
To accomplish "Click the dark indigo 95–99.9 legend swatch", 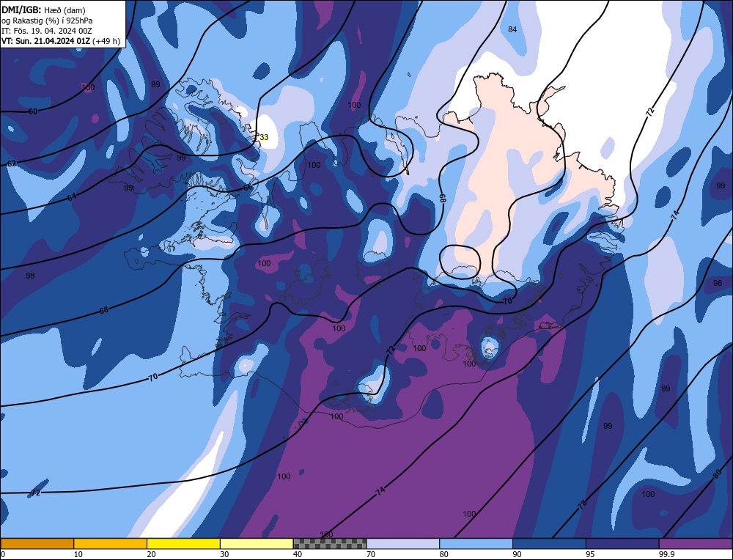I will point(622,543).
